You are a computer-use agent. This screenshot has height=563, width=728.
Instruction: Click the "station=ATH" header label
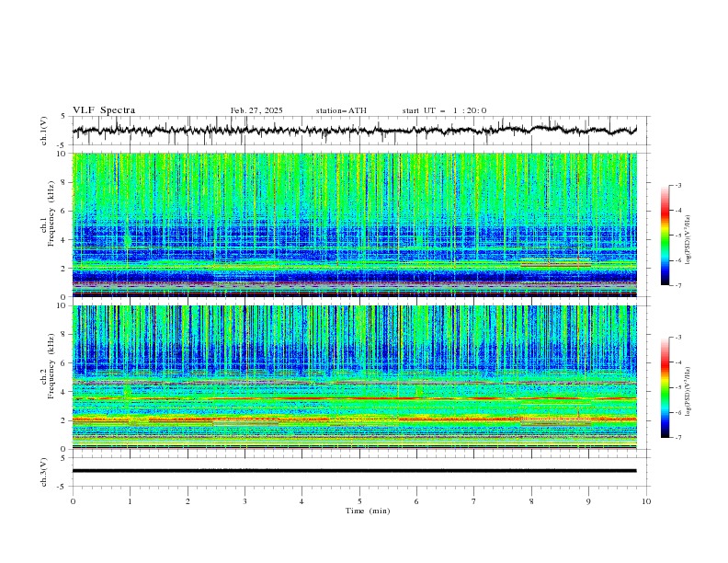(x=341, y=110)
